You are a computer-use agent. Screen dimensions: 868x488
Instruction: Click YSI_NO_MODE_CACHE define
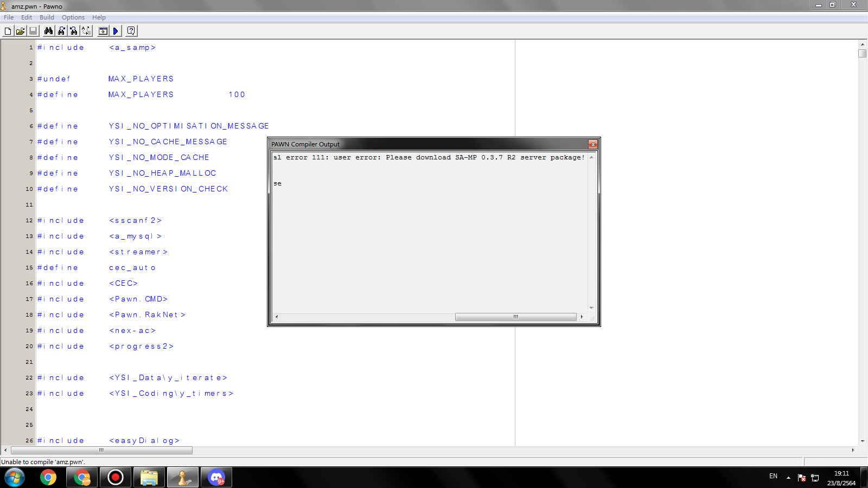(159, 157)
